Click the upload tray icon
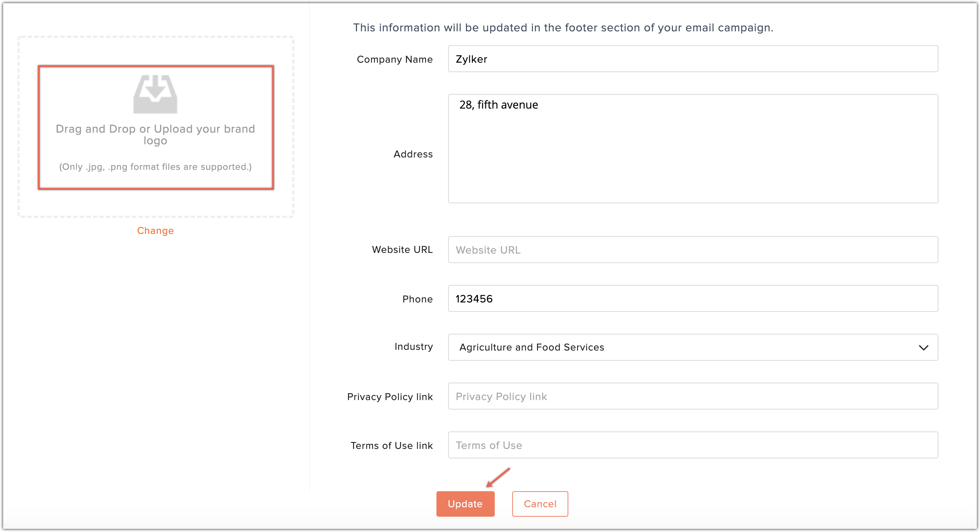The height and width of the screenshot is (532, 980). (x=155, y=94)
